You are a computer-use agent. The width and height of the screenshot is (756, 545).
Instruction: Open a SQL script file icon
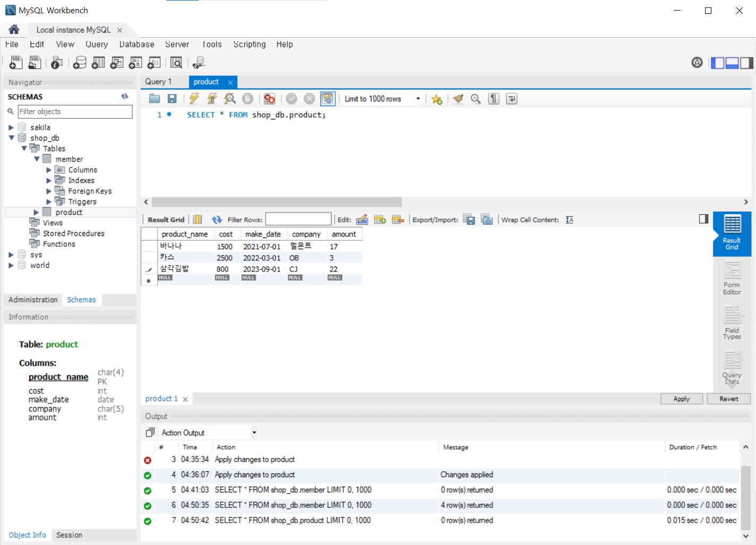[34, 63]
